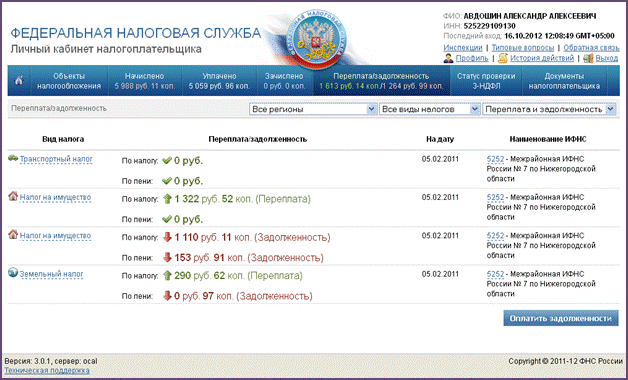Open the "Земельный налог" link
Viewport: 628px width, 380px height.
tap(51, 274)
